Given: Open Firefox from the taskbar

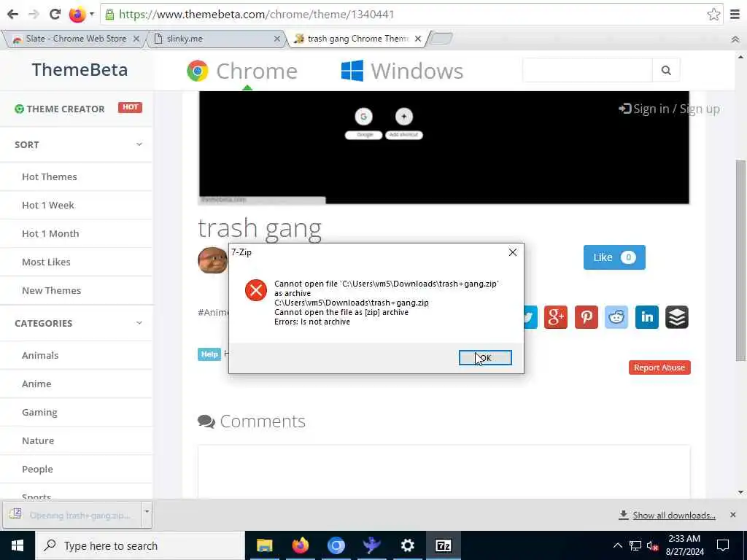Looking at the screenshot, I should pos(300,545).
